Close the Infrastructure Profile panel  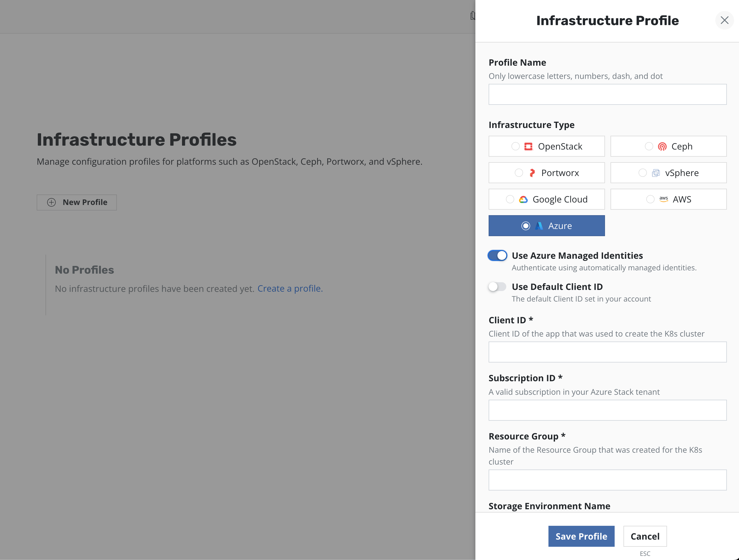pyautogui.click(x=724, y=20)
